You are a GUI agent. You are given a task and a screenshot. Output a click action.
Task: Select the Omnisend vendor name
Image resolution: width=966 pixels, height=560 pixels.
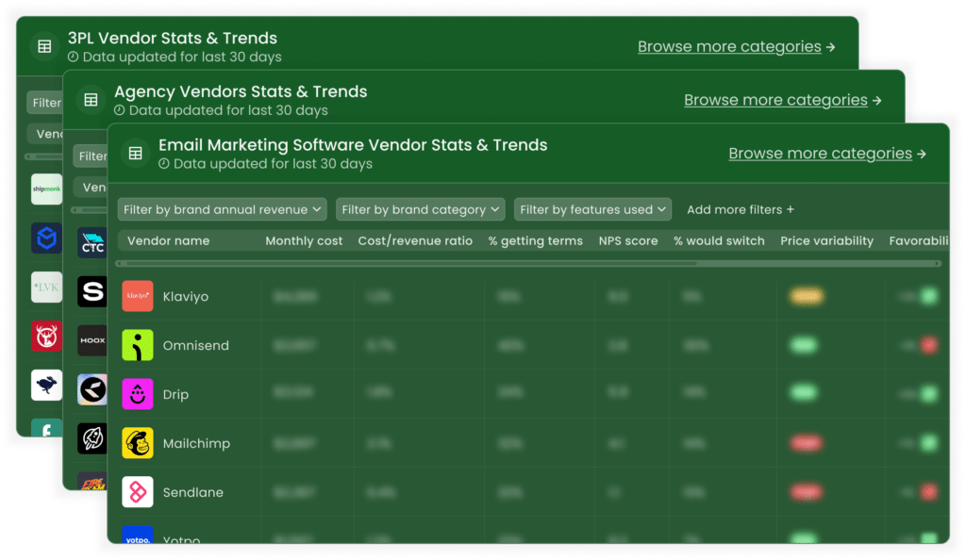tap(196, 345)
